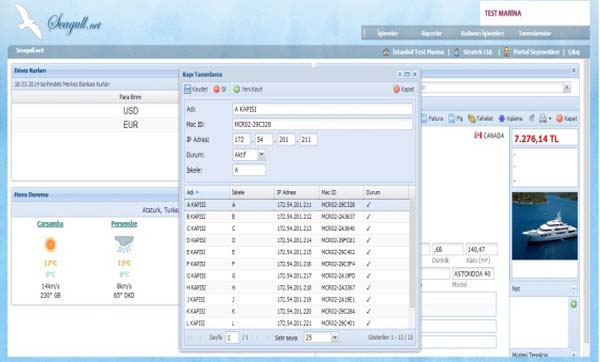Image resolution: width=600 pixels, height=362 pixels.
Task: Click Mac ID cell MCR02-29C284
Action: 338,311
